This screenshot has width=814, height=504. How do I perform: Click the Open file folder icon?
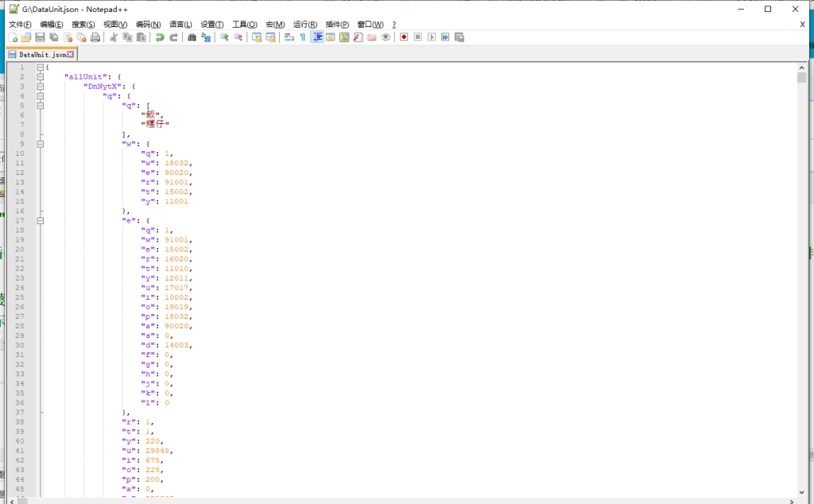[26, 37]
